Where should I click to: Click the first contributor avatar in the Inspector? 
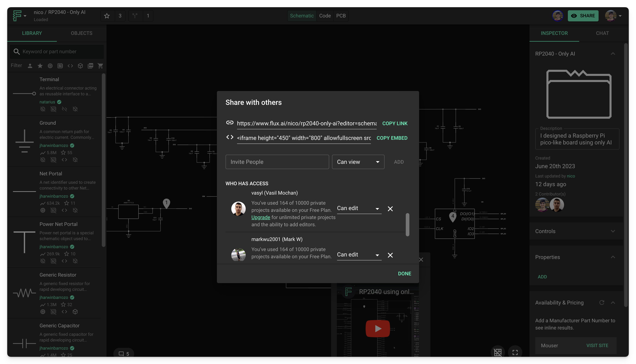click(x=542, y=205)
